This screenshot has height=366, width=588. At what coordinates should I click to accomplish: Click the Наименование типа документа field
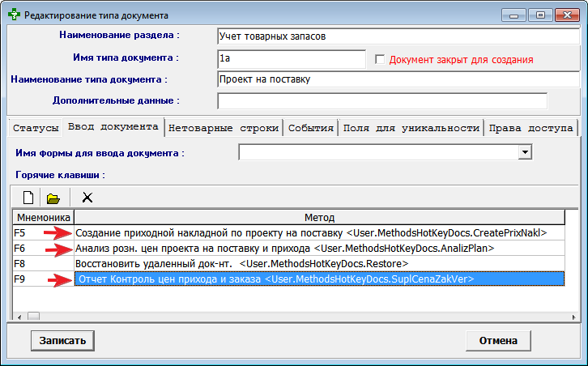tap(398, 79)
